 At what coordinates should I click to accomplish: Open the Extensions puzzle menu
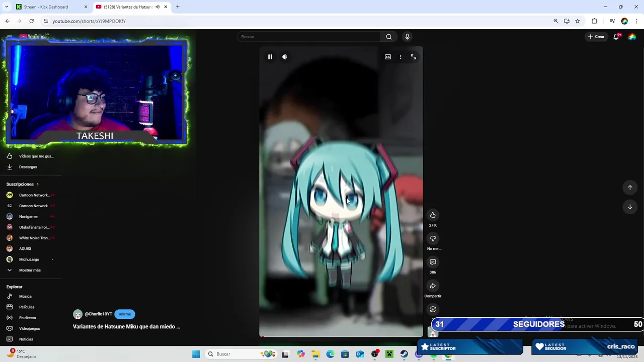(x=595, y=21)
